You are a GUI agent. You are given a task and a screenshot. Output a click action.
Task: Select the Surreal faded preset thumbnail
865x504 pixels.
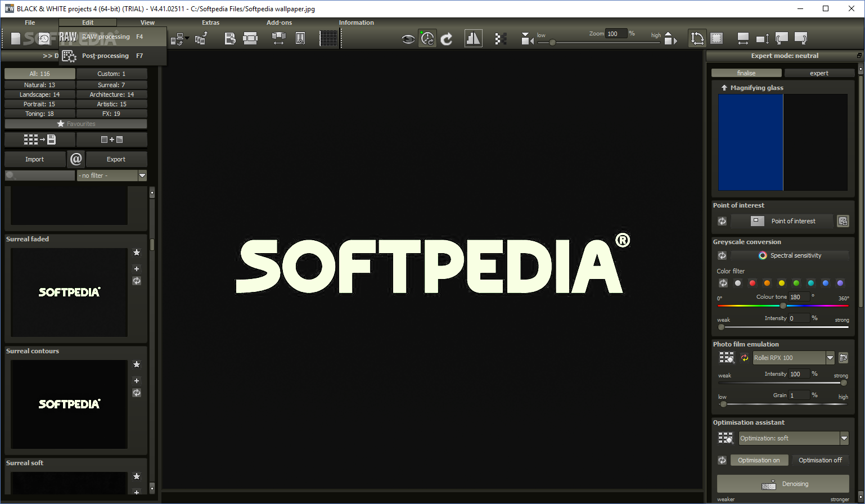coord(69,292)
